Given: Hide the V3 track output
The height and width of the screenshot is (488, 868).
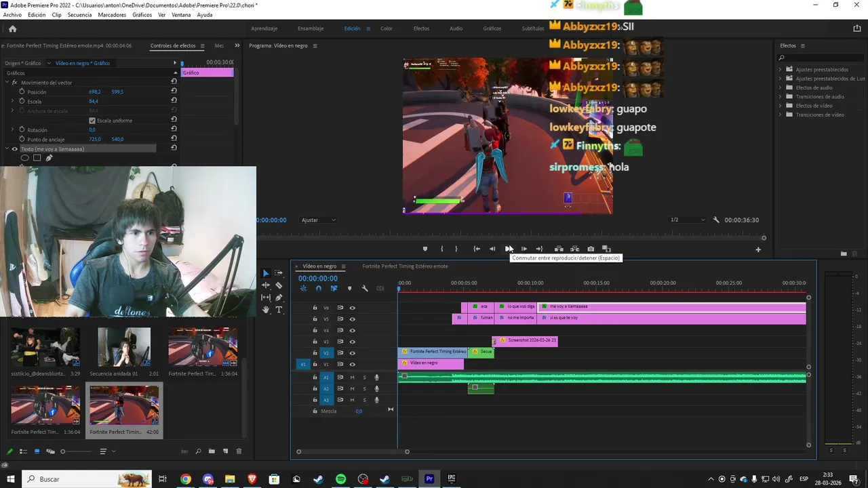Looking at the screenshot, I should pos(352,342).
